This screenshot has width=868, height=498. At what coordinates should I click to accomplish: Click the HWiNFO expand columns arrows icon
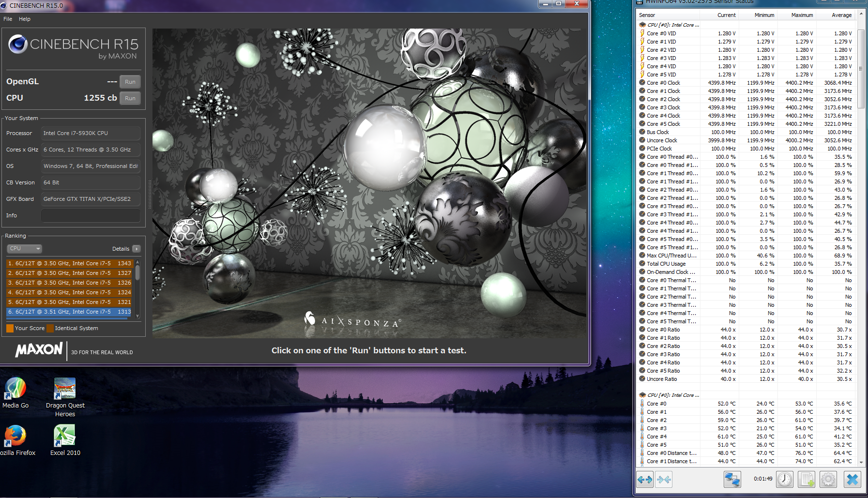click(x=645, y=480)
